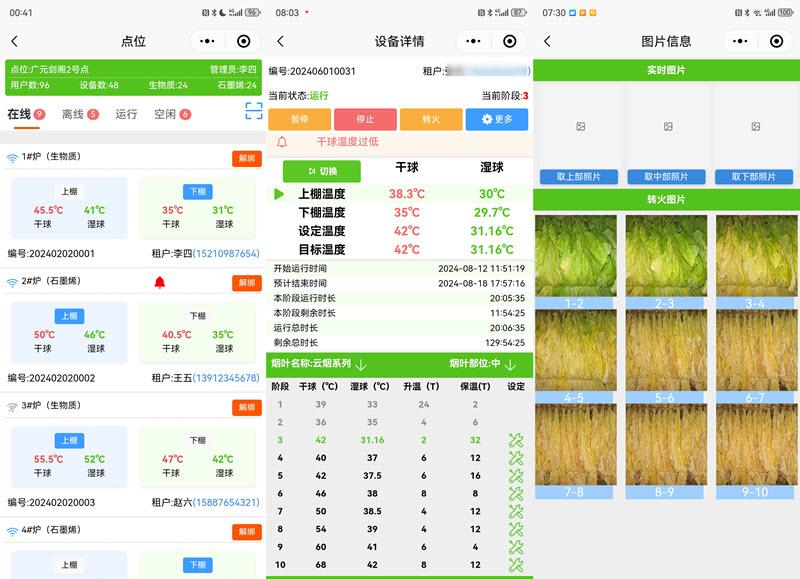Open the three-dot menu on 图片信息 page
This screenshot has width=800, height=579.
740,41
